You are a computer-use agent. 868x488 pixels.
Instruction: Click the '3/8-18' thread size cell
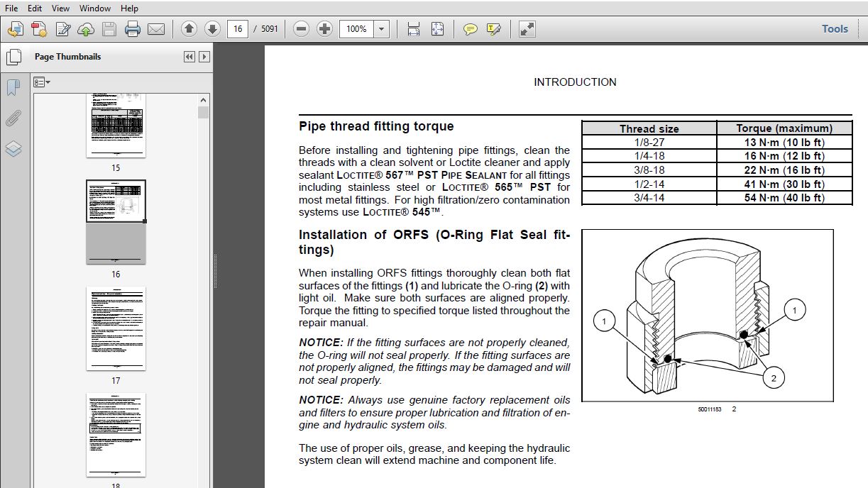[x=649, y=170]
